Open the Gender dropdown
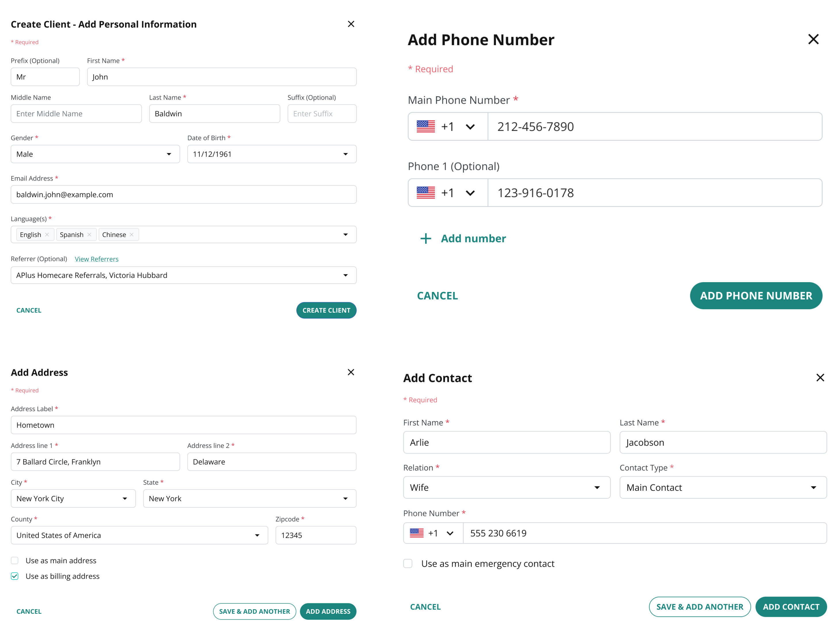 [x=95, y=154]
